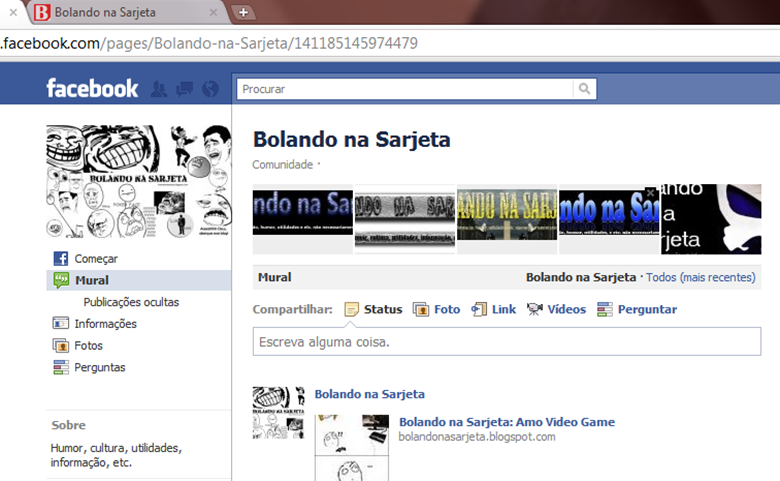The height and width of the screenshot is (481, 780).
Task: Click inside the Procurar search field
Action: [405, 89]
